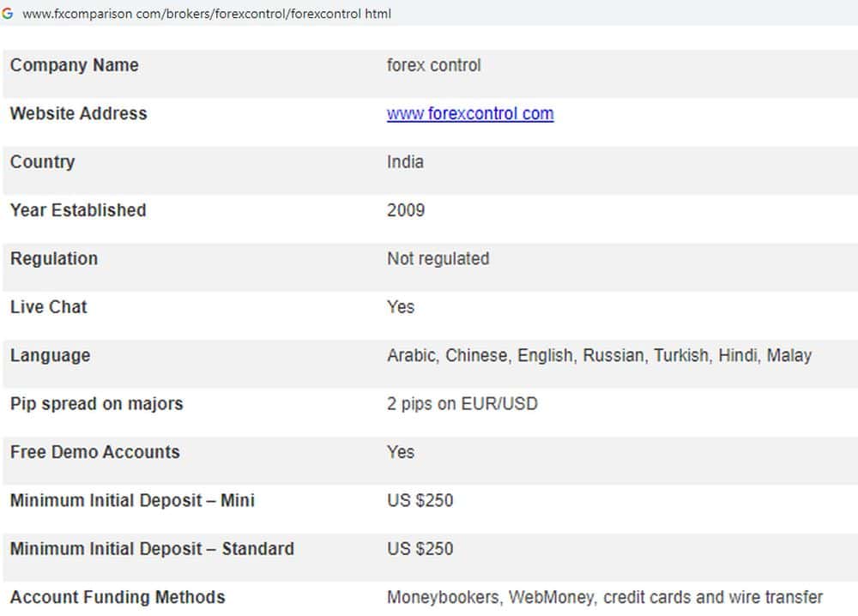Click the Google favicon in address bar
This screenshot has width=858, height=616.
7,13
